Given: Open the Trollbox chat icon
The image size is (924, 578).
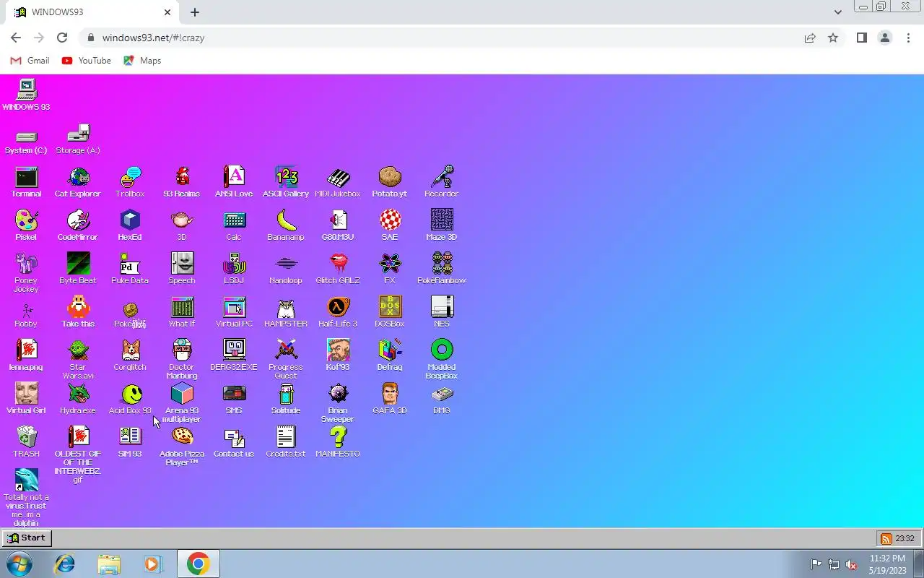Looking at the screenshot, I should (x=130, y=181).
